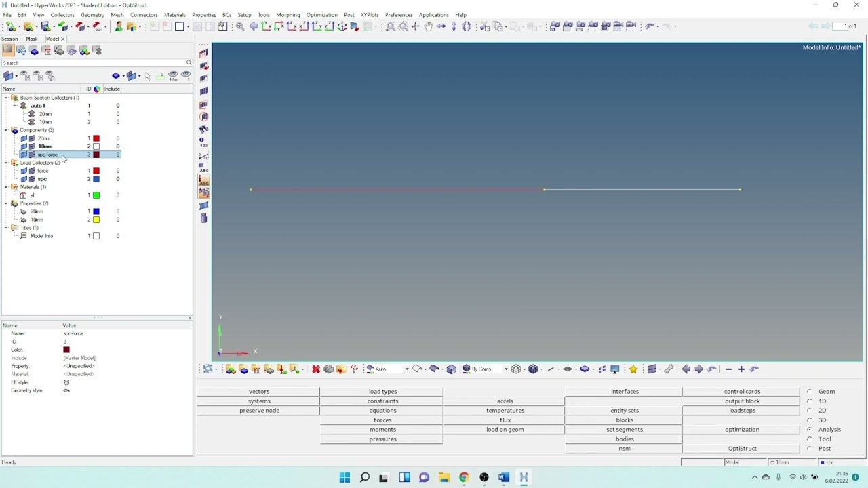Click the cylinder icon in side toolbar

(203, 218)
